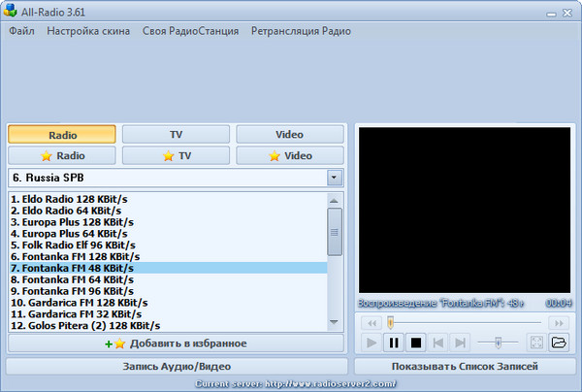Select the TV tab
Screen dimensions: 582x392
pyautogui.click(x=176, y=135)
